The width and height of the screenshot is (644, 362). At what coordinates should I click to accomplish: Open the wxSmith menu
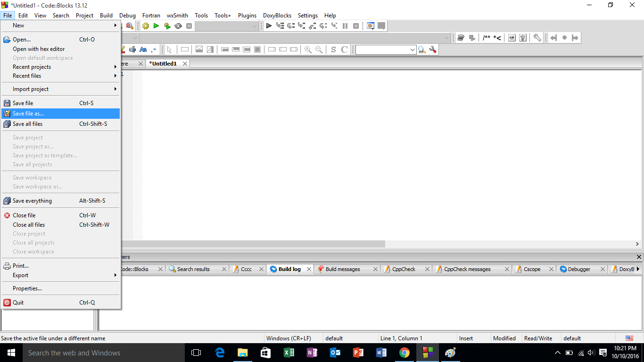177,15
